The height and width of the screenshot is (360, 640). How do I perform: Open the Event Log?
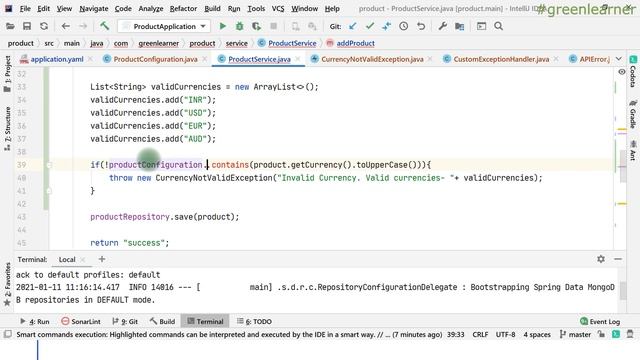600,321
